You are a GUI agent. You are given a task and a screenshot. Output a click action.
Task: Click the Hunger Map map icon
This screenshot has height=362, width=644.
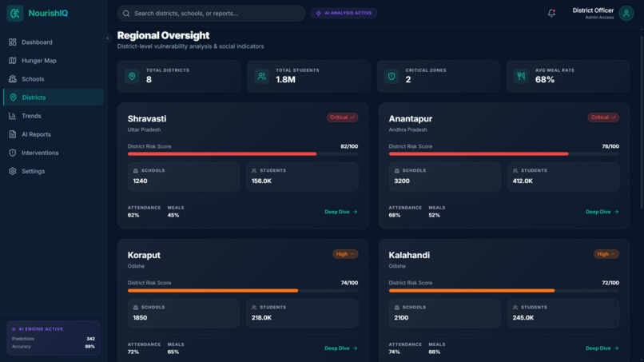click(12, 61)
